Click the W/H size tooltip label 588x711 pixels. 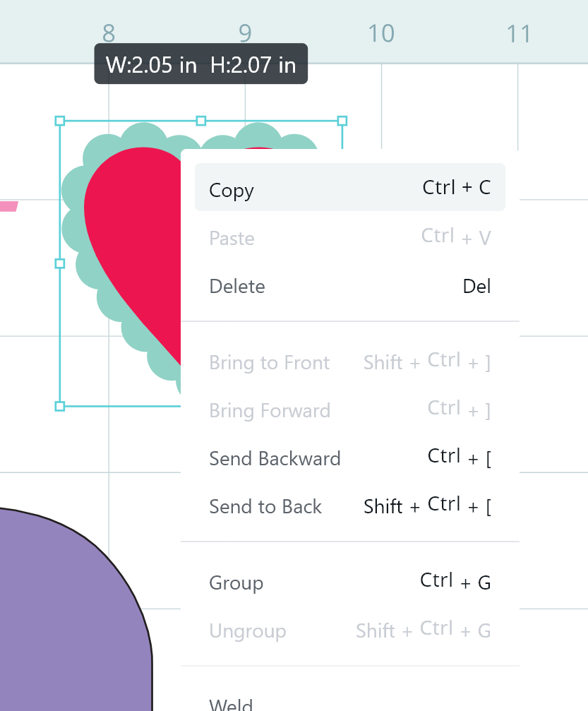(200, 64)
